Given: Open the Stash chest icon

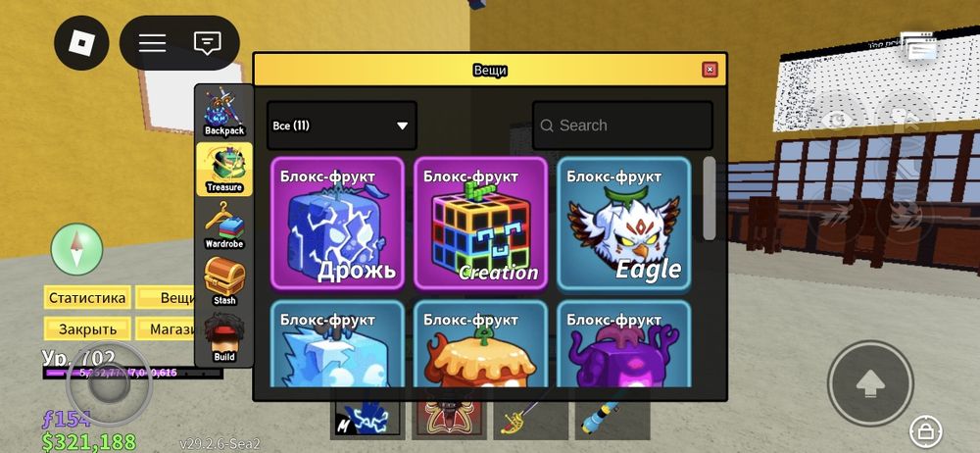Looking at the screenshot, I should tap(224, 282).
